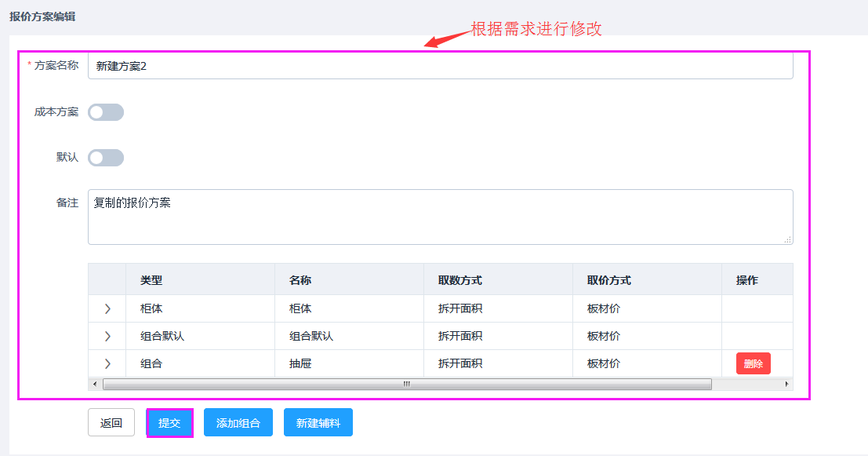This screenshot has width=868, height=456.
Task: Select the 抽屉 name cell
Action: pos(300,364)
